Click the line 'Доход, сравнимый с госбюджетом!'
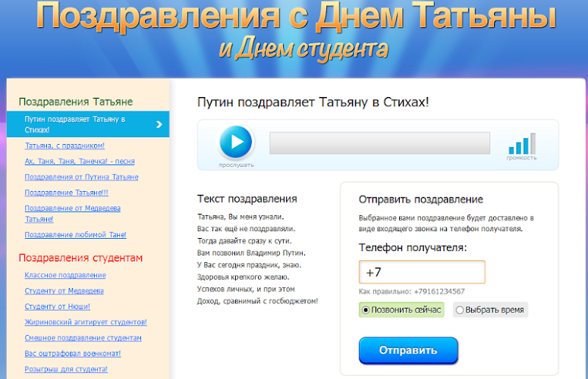Image resolution: width=588 pixels, height=379 pixels. 258,301
